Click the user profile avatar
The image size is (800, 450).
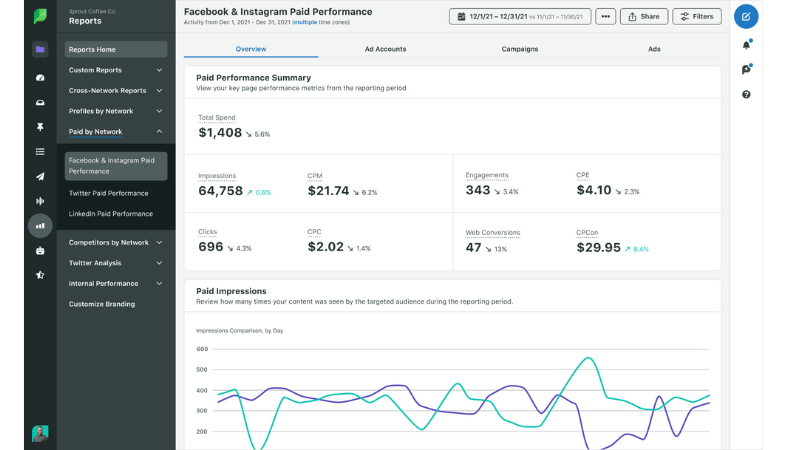(40, 433)
